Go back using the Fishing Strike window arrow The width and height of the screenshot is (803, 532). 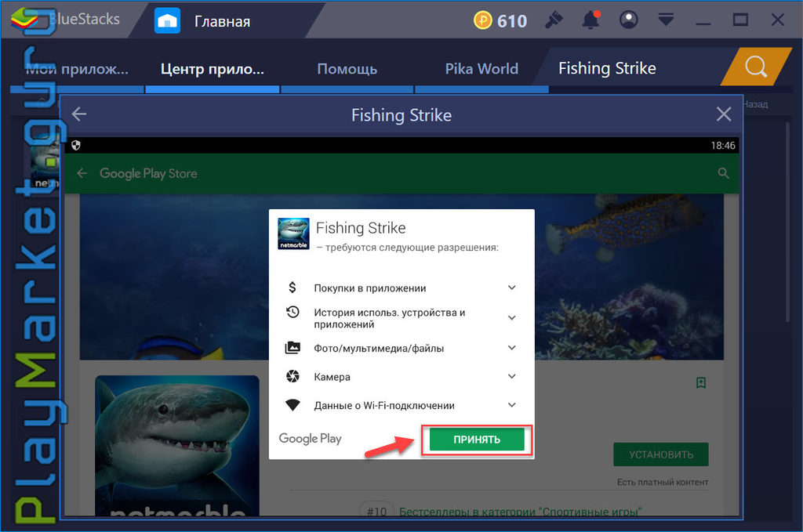[79, 114]
